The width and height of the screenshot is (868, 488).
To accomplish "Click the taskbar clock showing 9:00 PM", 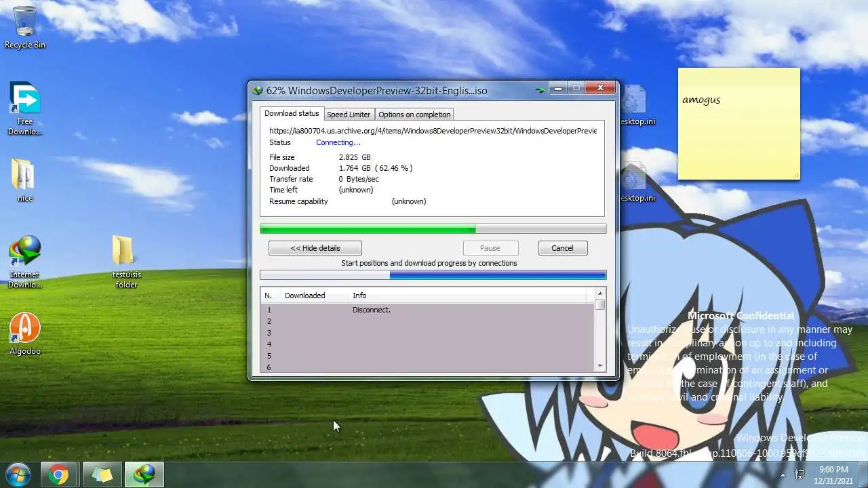I will click(x=833, y=474).
